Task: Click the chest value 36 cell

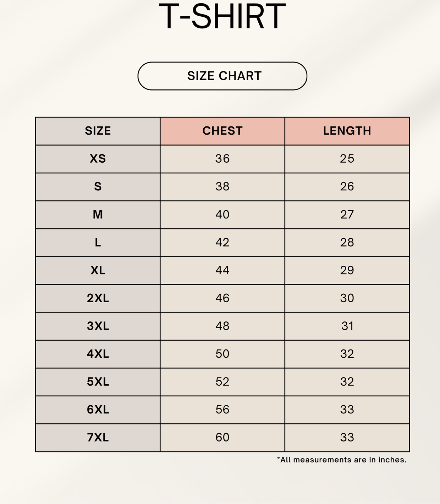Action: [x=222, y=159]
